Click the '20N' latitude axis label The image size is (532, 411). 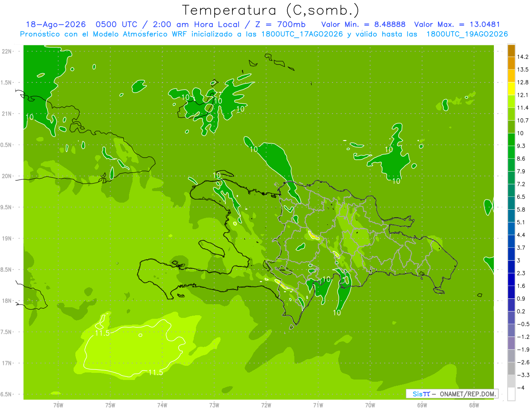7,176
